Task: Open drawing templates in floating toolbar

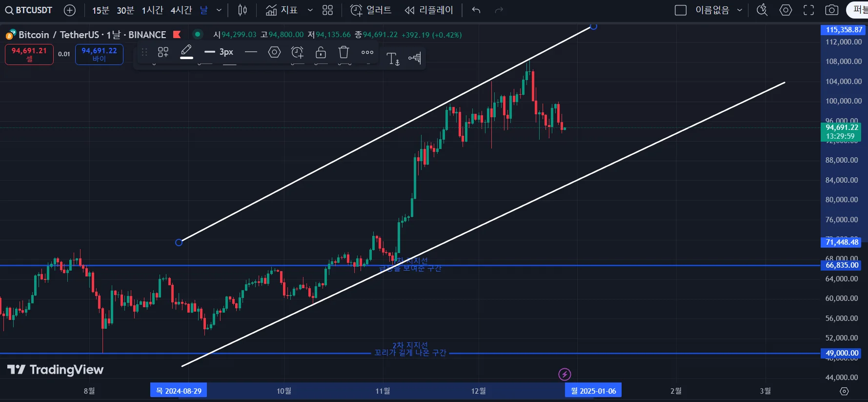Action: [x=163, y=52]
